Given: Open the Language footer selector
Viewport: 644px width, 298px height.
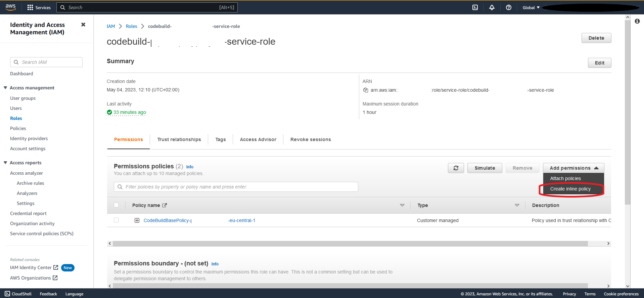Looking at the screenshot, I should pyautogui.click(x=74, y=294).
